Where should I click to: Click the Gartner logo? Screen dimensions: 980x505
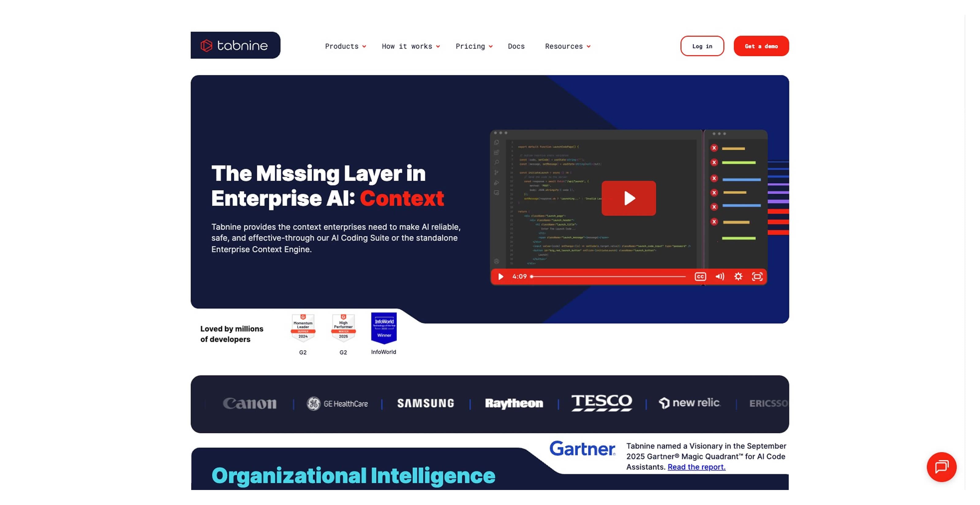tap(582, 449)
